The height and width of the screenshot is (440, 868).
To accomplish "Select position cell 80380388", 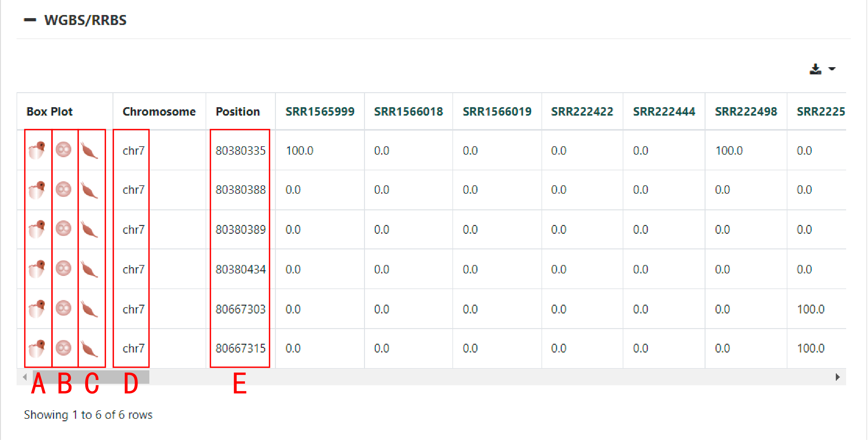I will (241, 190).
